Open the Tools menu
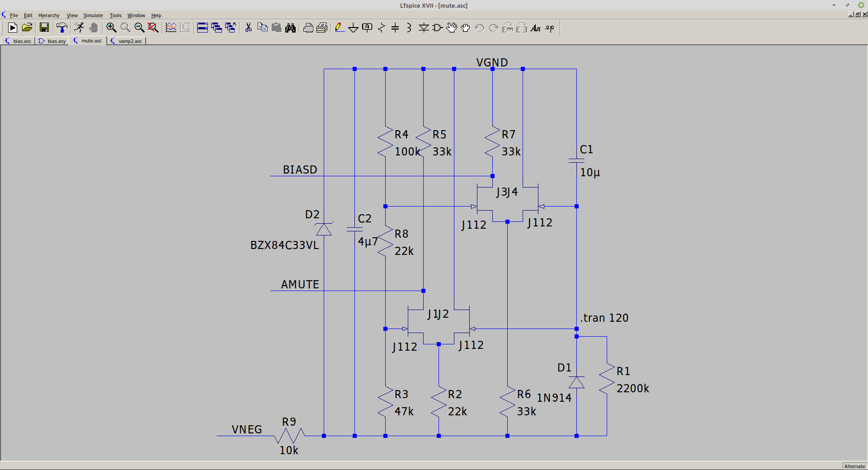 115,15
